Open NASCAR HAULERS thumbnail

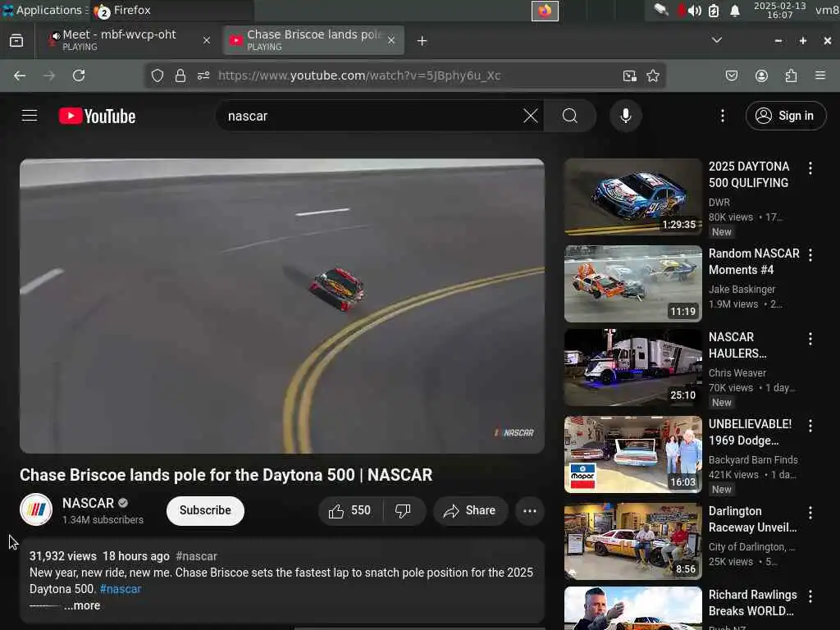(x=633, y=367)
